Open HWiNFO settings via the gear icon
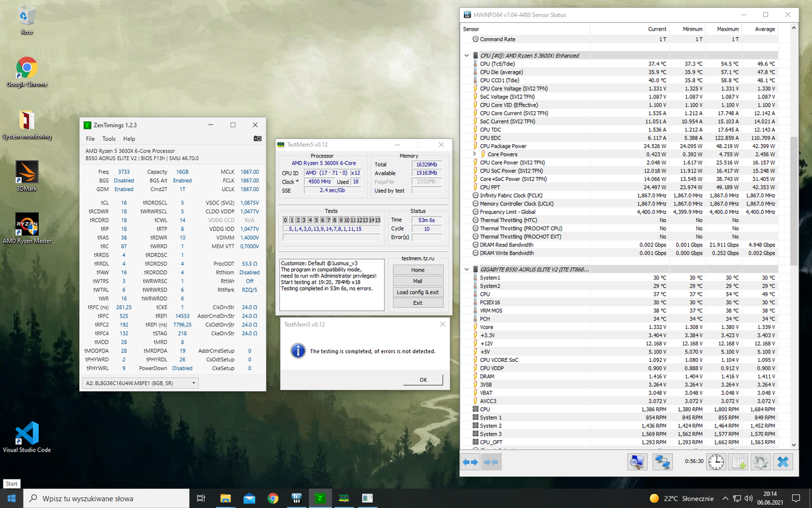 (x=760, y=462)
